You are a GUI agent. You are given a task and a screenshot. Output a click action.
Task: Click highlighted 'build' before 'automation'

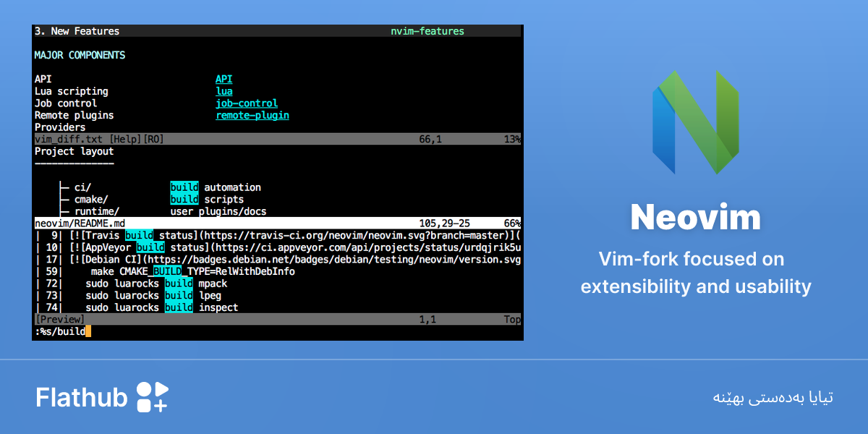[184, 187]
